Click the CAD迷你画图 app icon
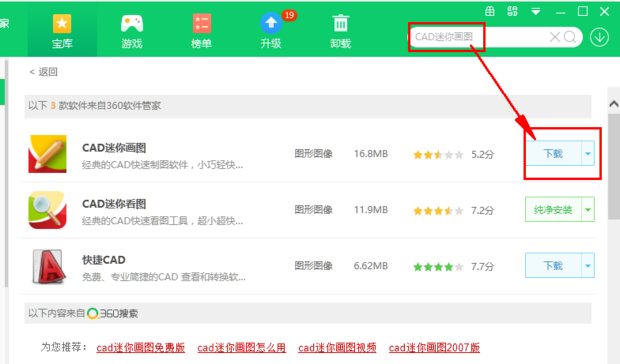Image resolution: width=620 pixels, height=364 pixels. point(47,154)
